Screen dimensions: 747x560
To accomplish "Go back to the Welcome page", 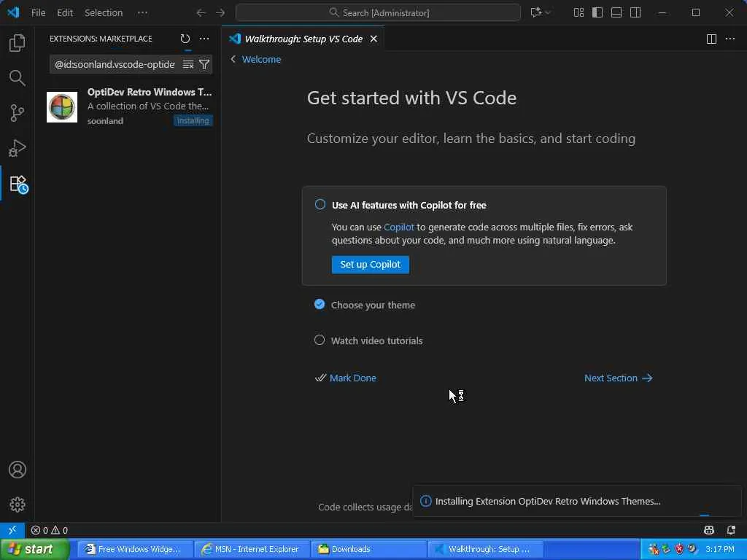I will pos(261,60).
